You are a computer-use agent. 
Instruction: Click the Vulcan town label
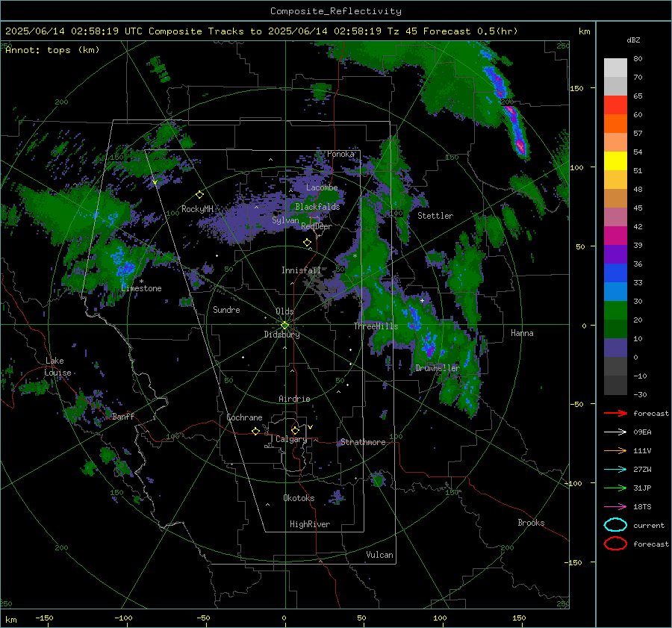tap(379, 555)
